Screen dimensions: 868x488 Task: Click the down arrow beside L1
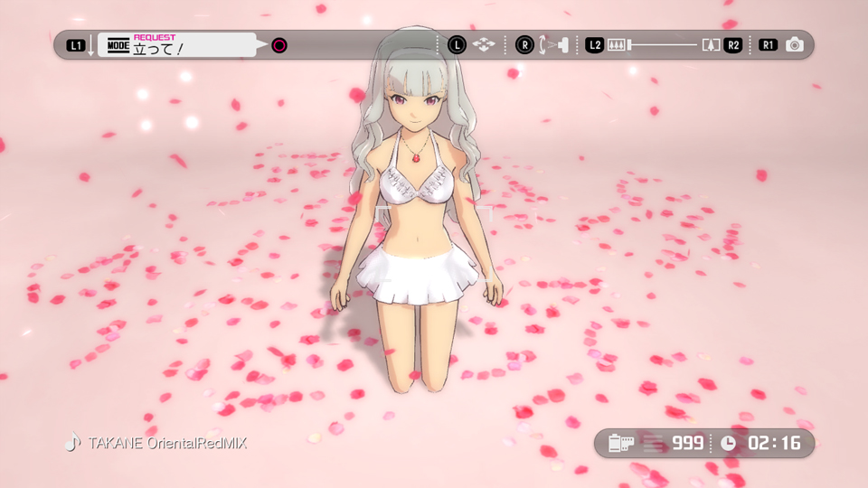[x=91, y=45]
